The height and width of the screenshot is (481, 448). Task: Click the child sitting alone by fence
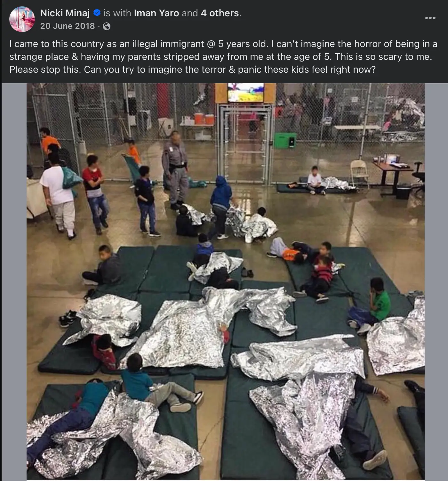[315, 180]
